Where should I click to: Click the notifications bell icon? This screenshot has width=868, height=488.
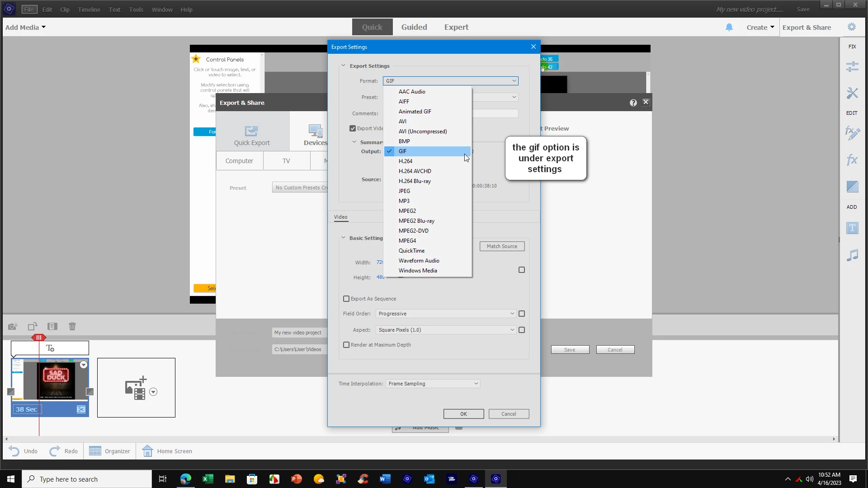[729, 27]
